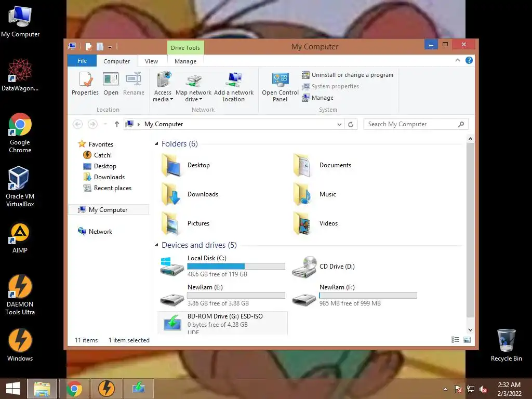Click New folder icon in Quick Access Toolbar
Viewport: 532px width, 399px height.
click(100, 46)
